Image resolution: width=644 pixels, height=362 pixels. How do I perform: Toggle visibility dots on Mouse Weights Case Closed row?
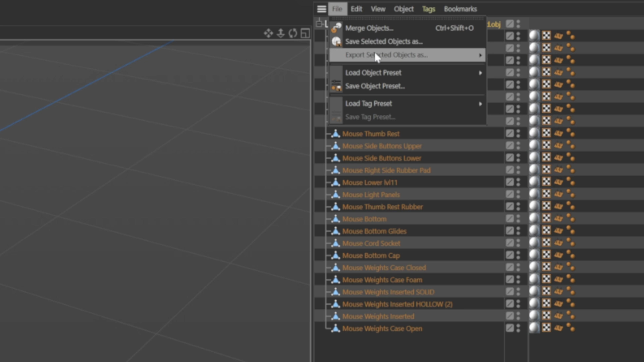pos(518,267)
